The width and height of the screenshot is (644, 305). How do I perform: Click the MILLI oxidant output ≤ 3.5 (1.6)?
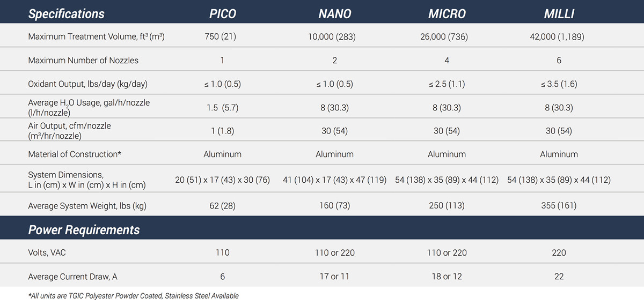[x=559, y=84]
